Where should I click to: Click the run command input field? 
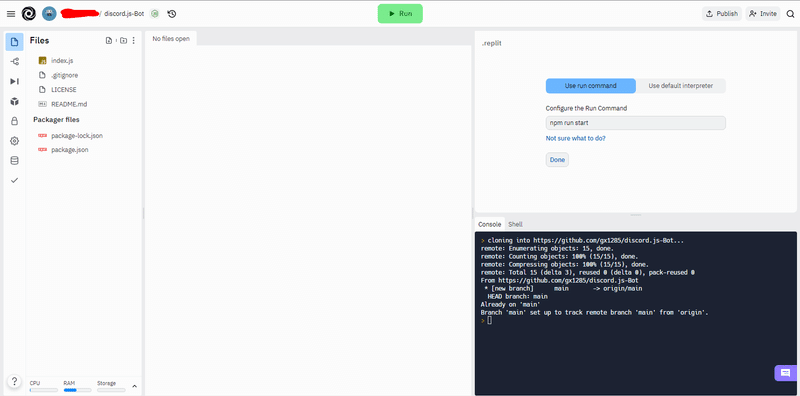coord(636,123)
